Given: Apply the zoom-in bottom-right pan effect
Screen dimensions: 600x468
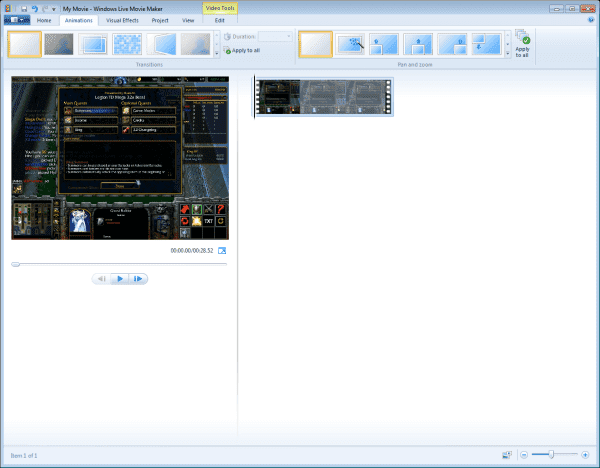Looking at the screenshot, I should click(452, 44).
